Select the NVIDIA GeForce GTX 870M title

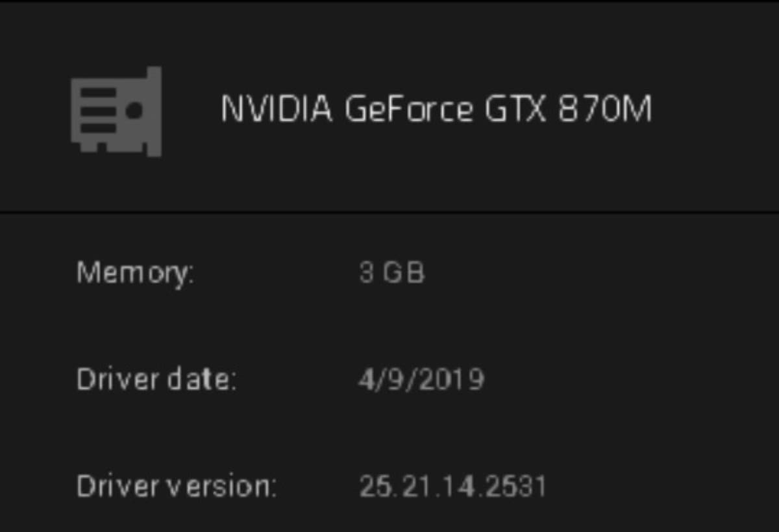tap(436, 109)
